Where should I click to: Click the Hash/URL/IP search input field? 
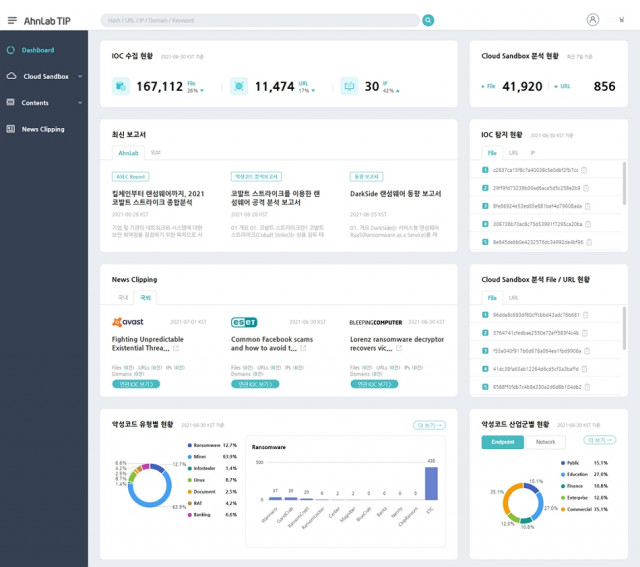click(260, 20)
